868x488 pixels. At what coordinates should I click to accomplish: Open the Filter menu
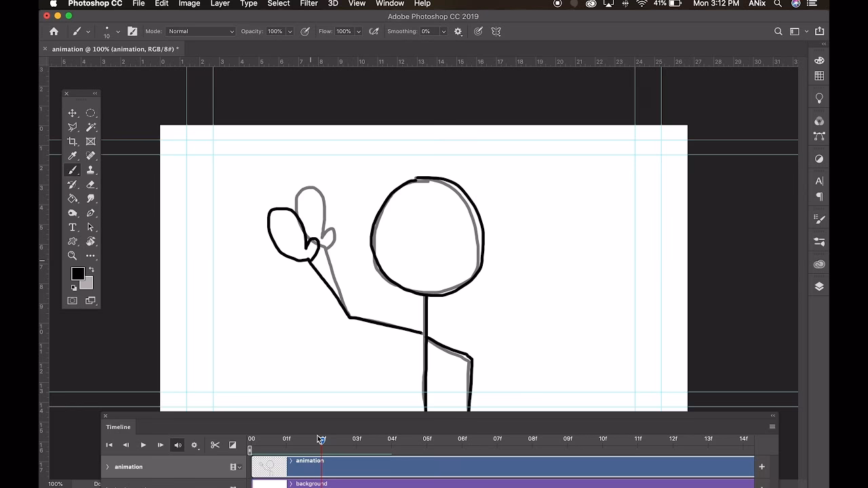click(309, 4)
